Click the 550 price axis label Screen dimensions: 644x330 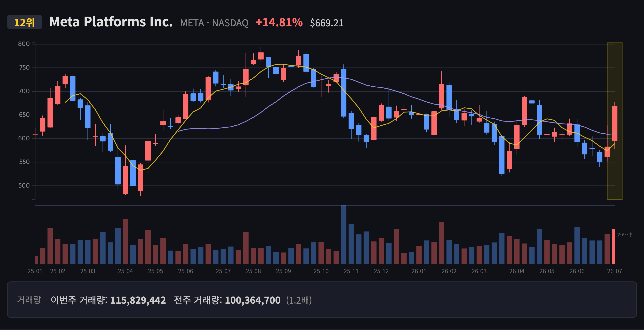[x=24, y=162]
